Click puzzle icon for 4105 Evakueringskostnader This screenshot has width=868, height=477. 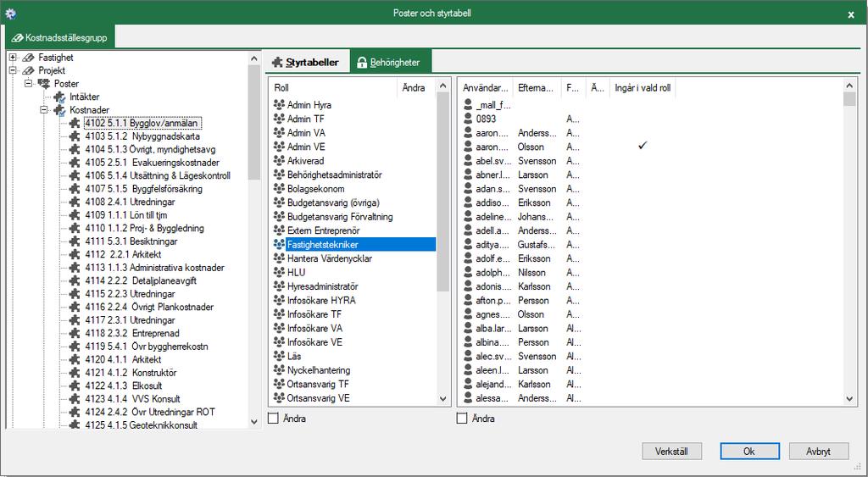(75, 163)
